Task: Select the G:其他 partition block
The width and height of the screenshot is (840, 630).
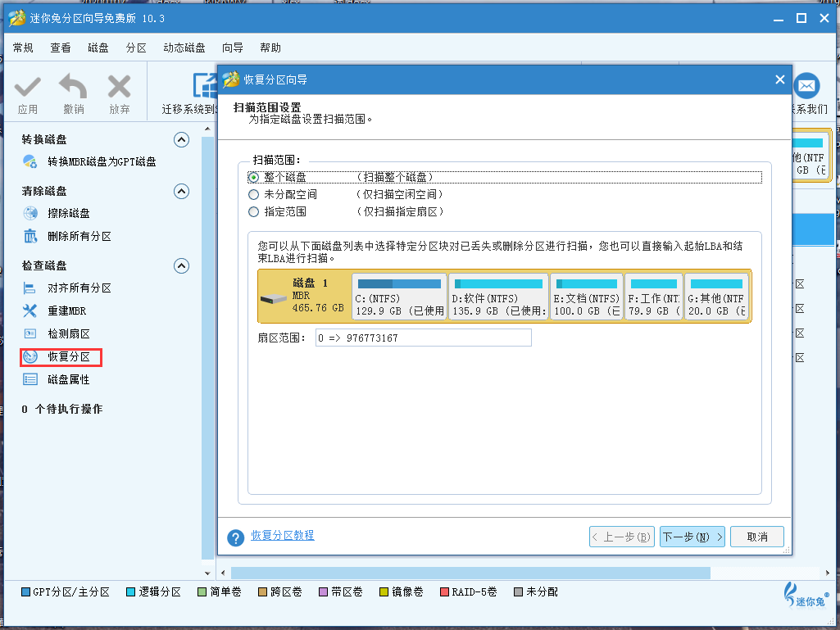Action: point(716,297)
